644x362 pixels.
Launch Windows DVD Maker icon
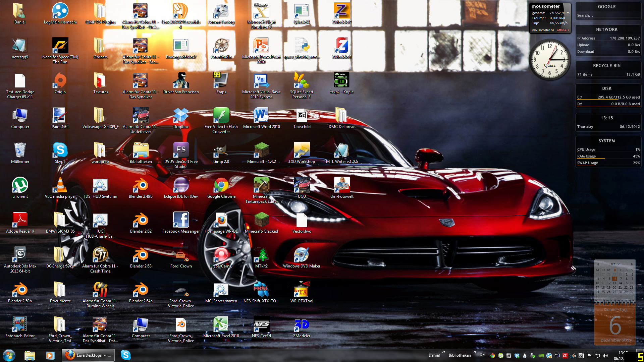pos(302,257)
